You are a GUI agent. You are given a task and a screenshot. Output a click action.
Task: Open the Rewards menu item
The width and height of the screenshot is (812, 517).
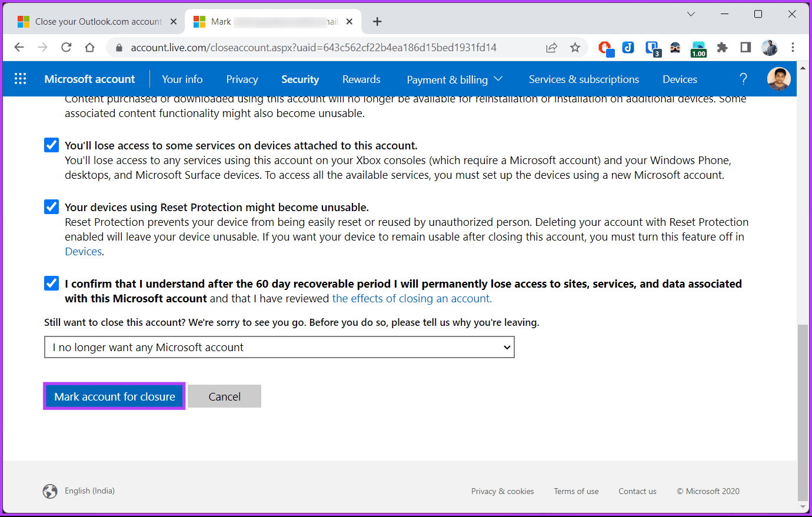pyautogui.click(x=361, y=79)
